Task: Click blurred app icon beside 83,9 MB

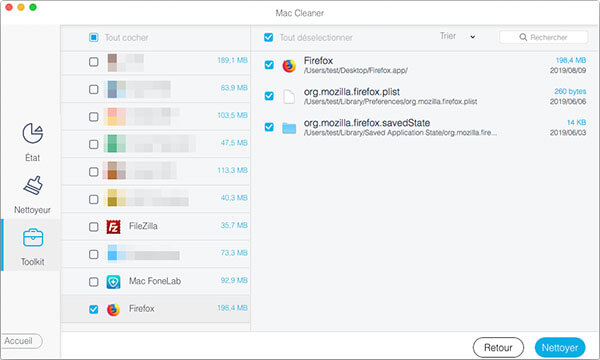Action: coord(116,89)
